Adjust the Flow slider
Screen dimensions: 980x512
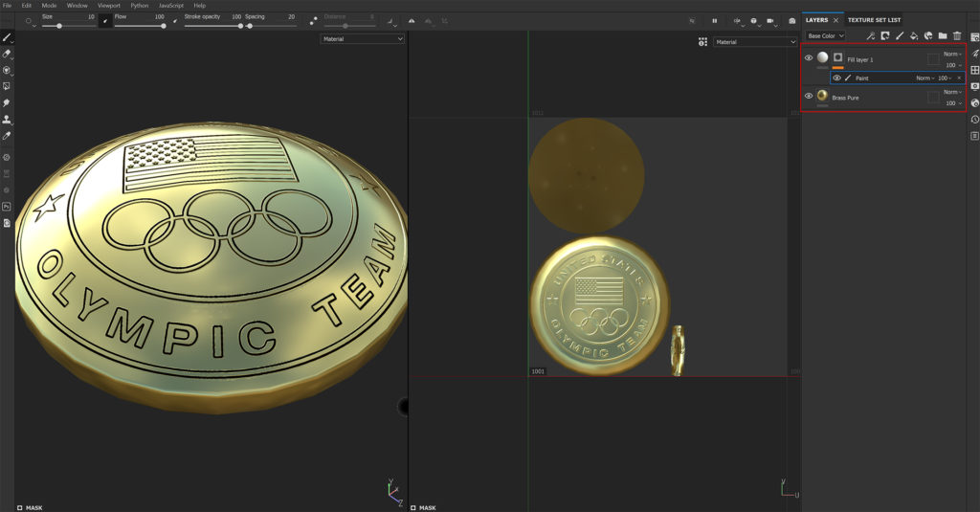(140, 26)
